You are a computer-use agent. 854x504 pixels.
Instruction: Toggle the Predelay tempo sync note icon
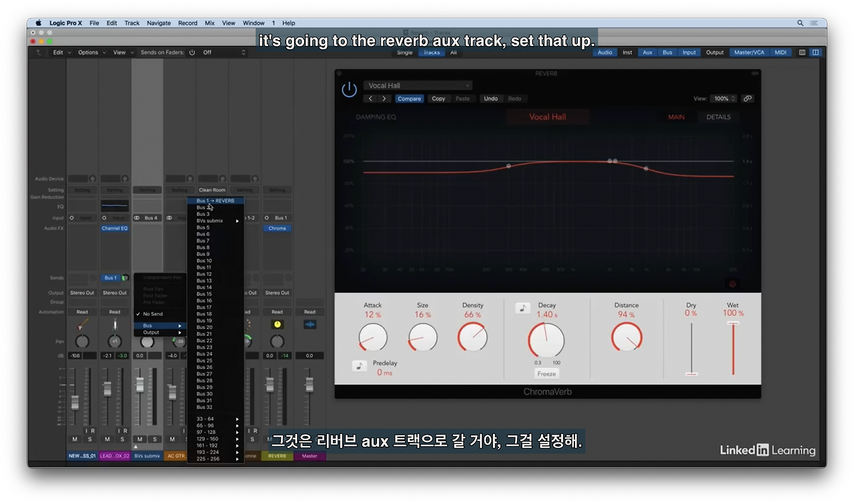(x=359, y=365)
